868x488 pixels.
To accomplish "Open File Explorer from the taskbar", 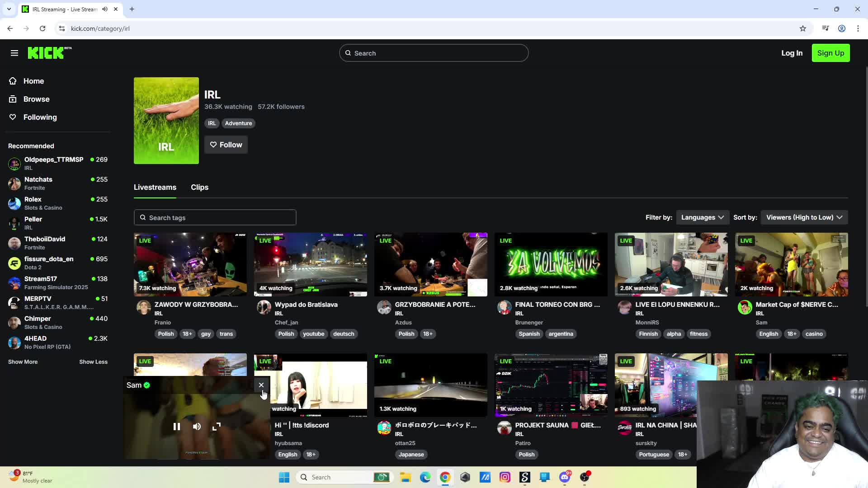I will [405, 477].
